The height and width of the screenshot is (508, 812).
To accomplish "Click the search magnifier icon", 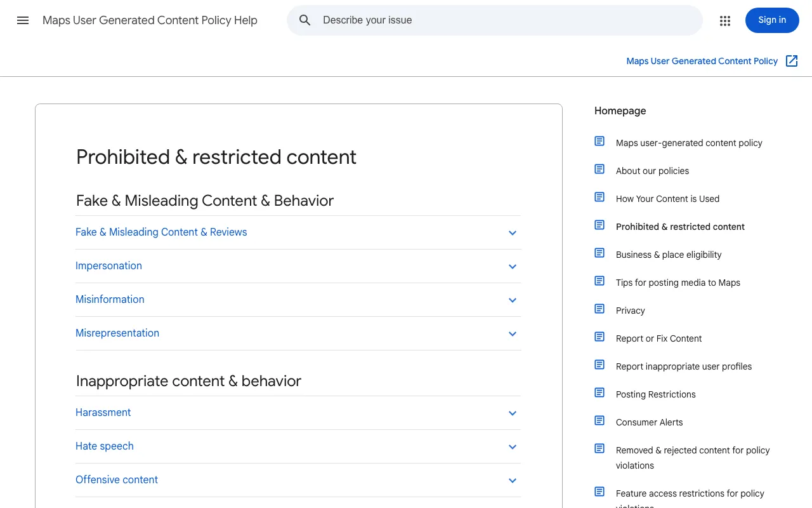I will pos(305,20).
